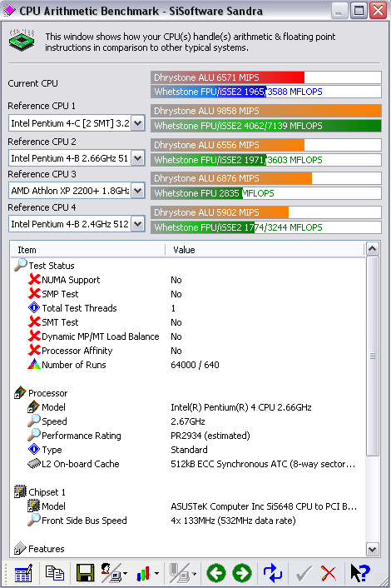Click the vertical scrollbar thumb
This screenshot has width=391, height=588.
click(x=372, y=356)
